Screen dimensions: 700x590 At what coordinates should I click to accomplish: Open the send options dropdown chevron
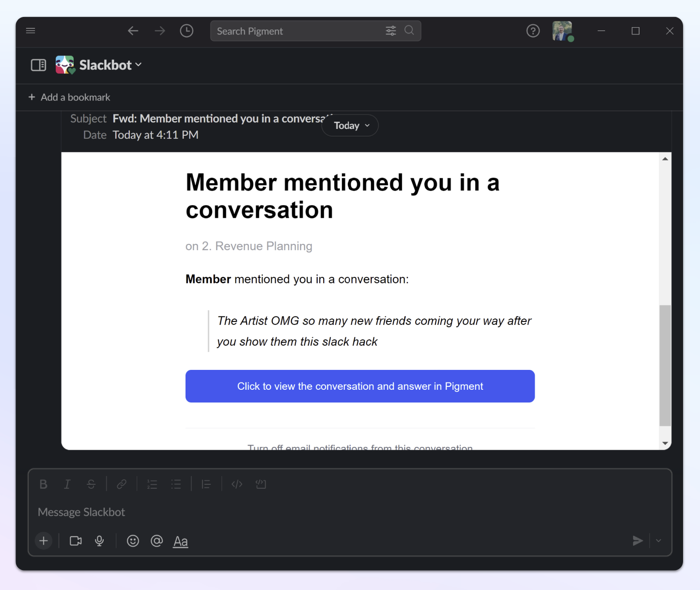658,541
